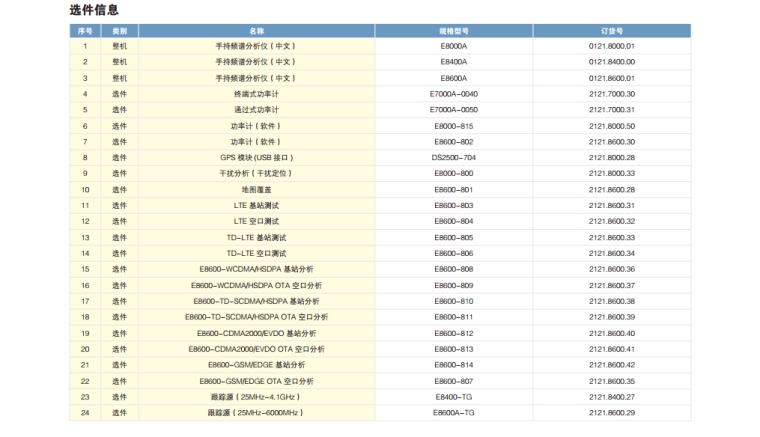Click the 选件信息 section heading

pyautogui.click(x=94, y=10)
